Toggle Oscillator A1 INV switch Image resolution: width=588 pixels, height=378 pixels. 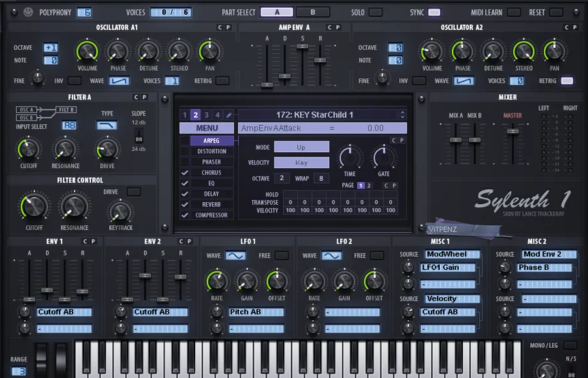pyautogui.click(x=74, y=81)
